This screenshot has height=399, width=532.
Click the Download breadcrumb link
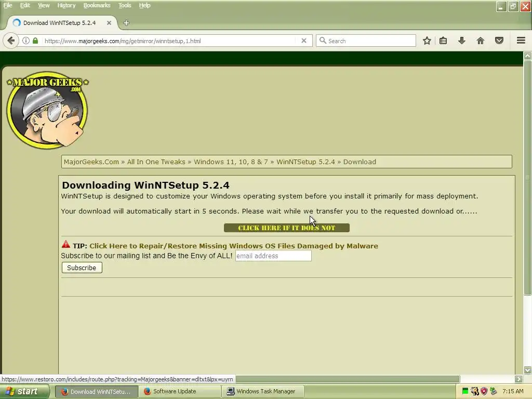tap(360, 162)
